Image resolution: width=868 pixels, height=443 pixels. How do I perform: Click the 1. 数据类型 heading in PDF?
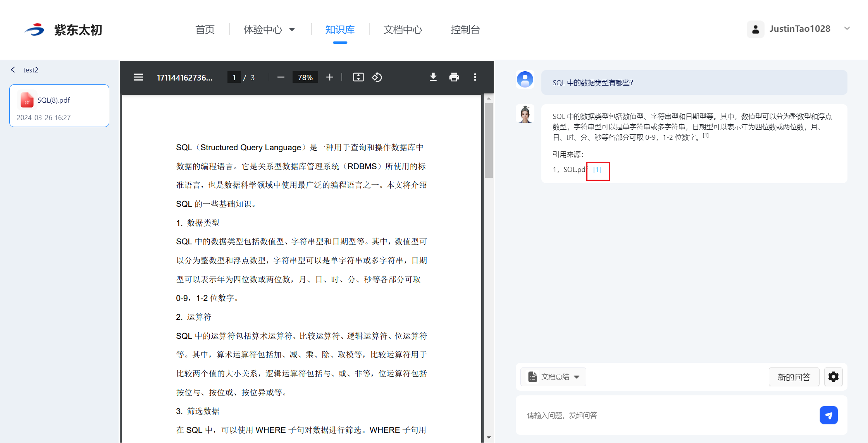coord(198,223)
